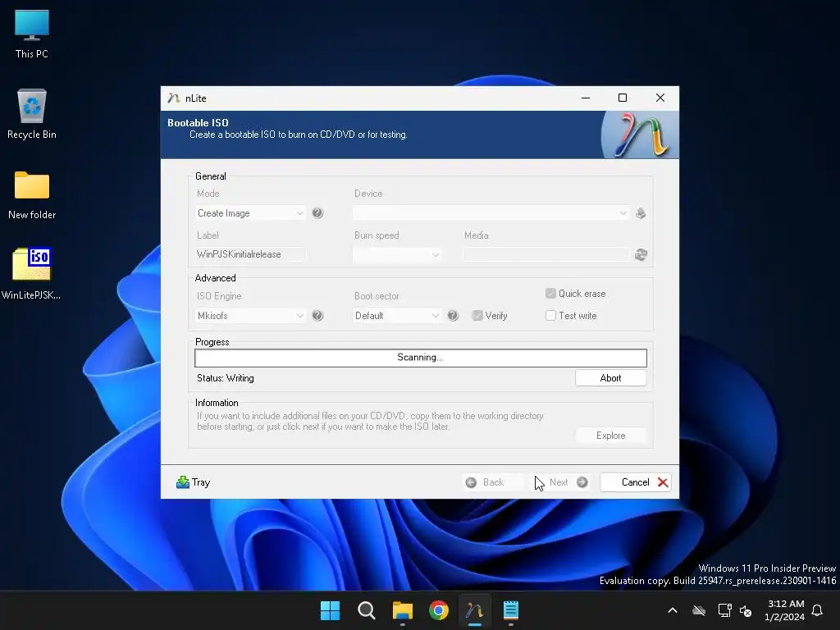
Task: Open the taskbar clock showing 3:12 AM
Action: point(785,610)
